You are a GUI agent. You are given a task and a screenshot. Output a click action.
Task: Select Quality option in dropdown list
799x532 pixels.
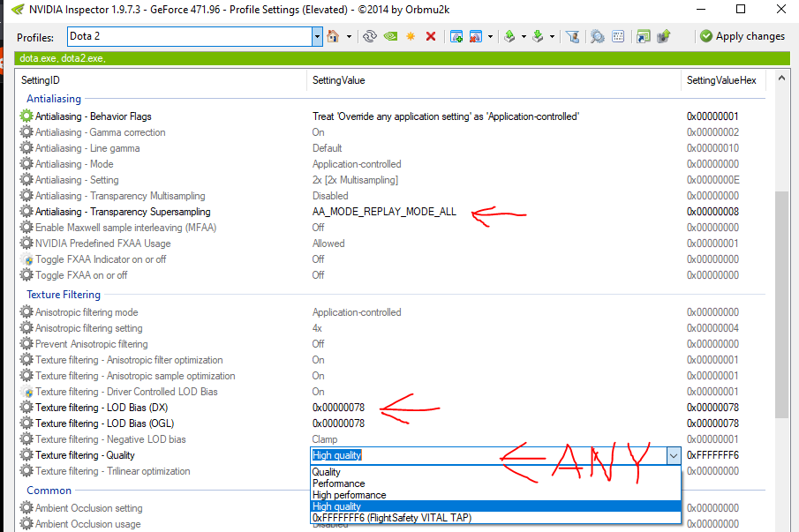[495, 472]
